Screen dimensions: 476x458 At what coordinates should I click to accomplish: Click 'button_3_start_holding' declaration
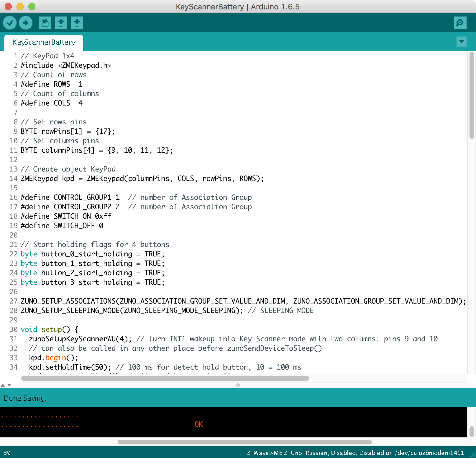[x=93, y=282]
